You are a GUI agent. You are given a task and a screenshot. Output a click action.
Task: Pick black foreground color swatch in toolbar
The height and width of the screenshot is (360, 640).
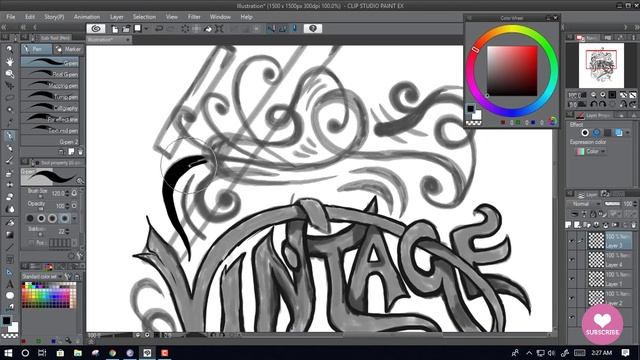coord(6,321)
